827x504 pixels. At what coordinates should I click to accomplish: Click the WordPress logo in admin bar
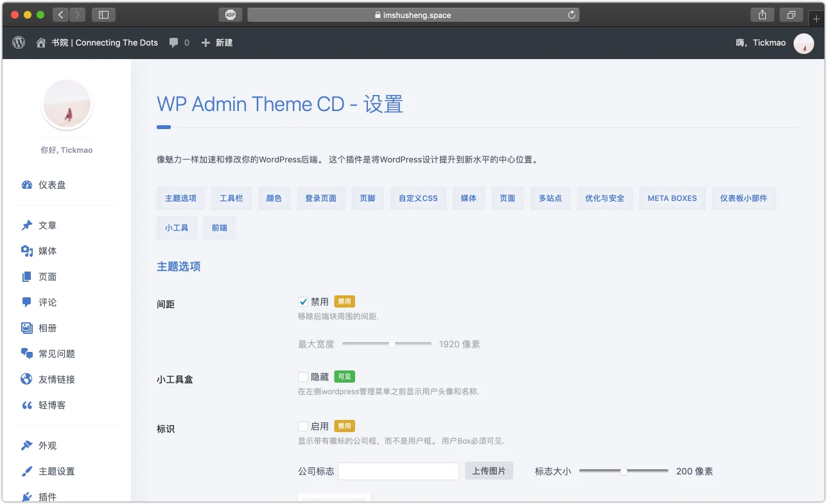(19, 42)
